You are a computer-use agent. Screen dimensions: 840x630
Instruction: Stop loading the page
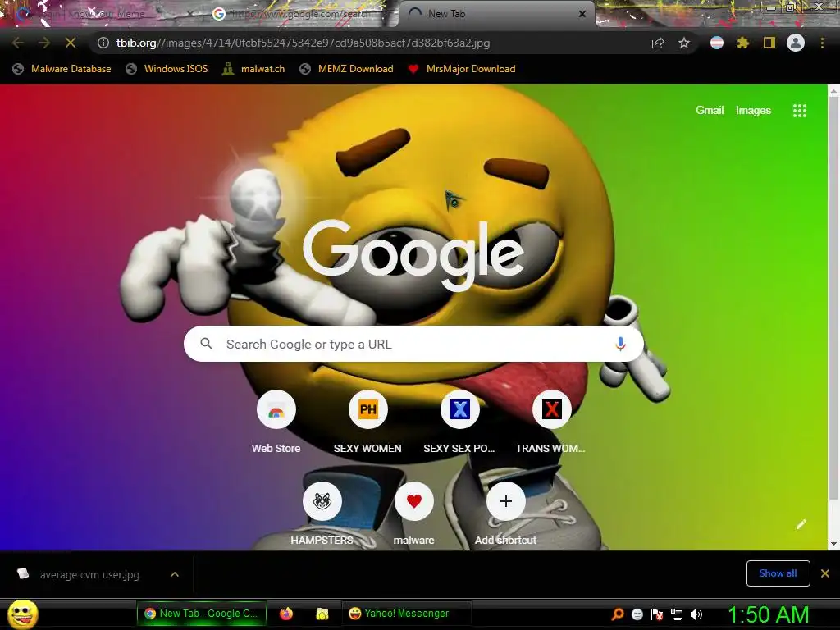[71, 43]
